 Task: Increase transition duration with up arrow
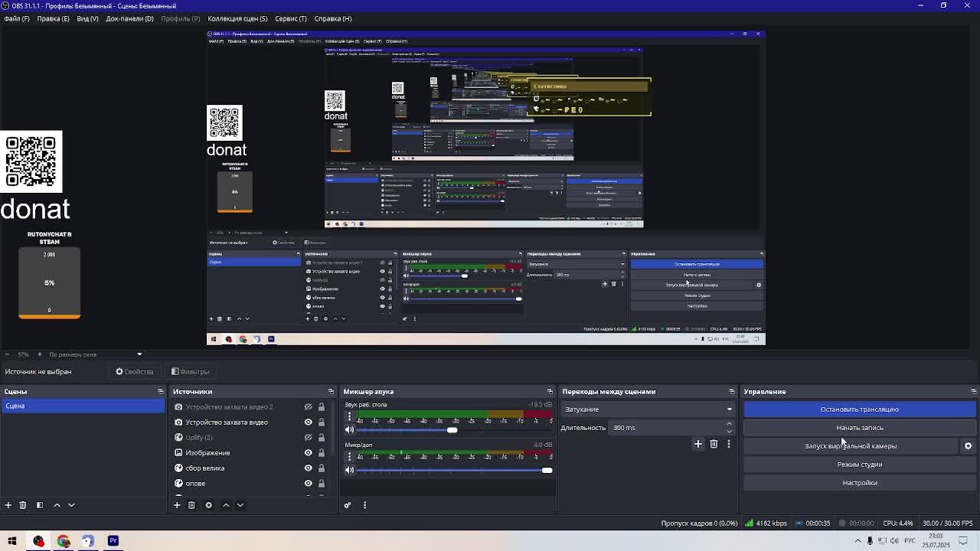click(729, 424)
